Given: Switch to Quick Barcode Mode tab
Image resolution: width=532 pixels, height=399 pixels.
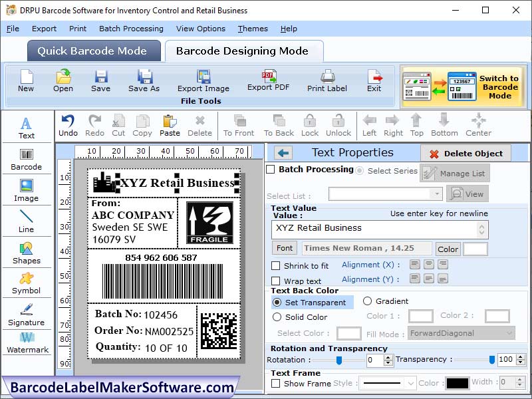Looking at the screenshot, I should 93,51.
